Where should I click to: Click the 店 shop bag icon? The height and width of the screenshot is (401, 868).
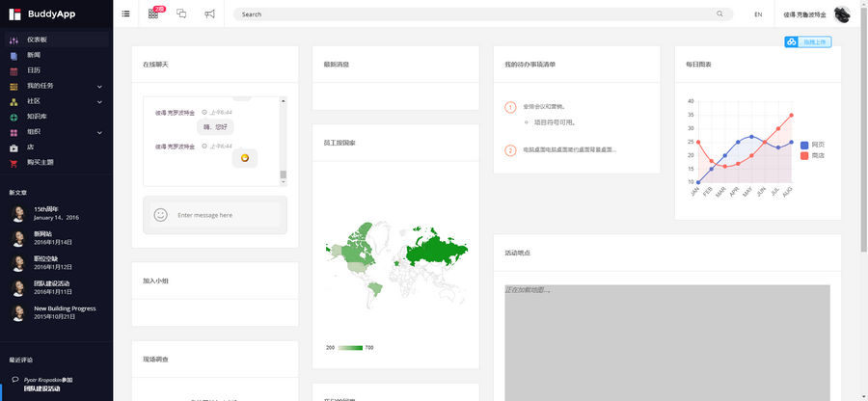tap(14, 147)
